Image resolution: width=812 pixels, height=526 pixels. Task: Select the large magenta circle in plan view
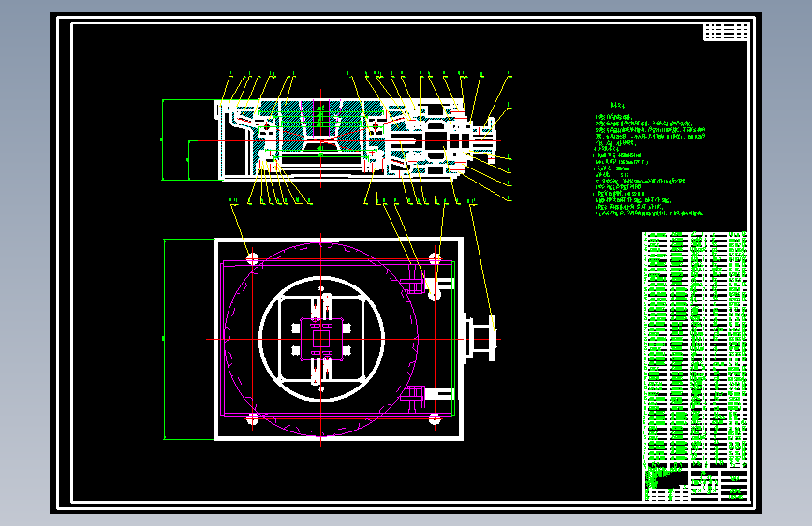[x=320, y=339]
